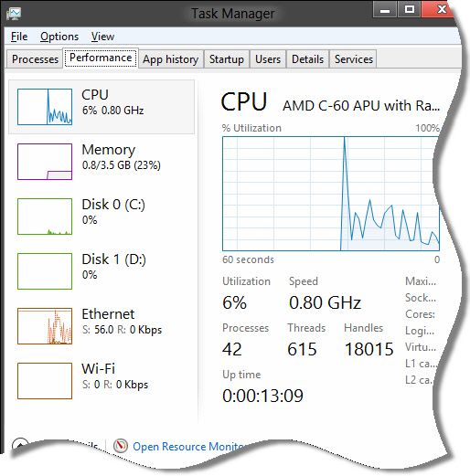The width and height of the screenshot is (470, 476).
Task: Switch to the Services tab
Action: [x=354, y=59]
